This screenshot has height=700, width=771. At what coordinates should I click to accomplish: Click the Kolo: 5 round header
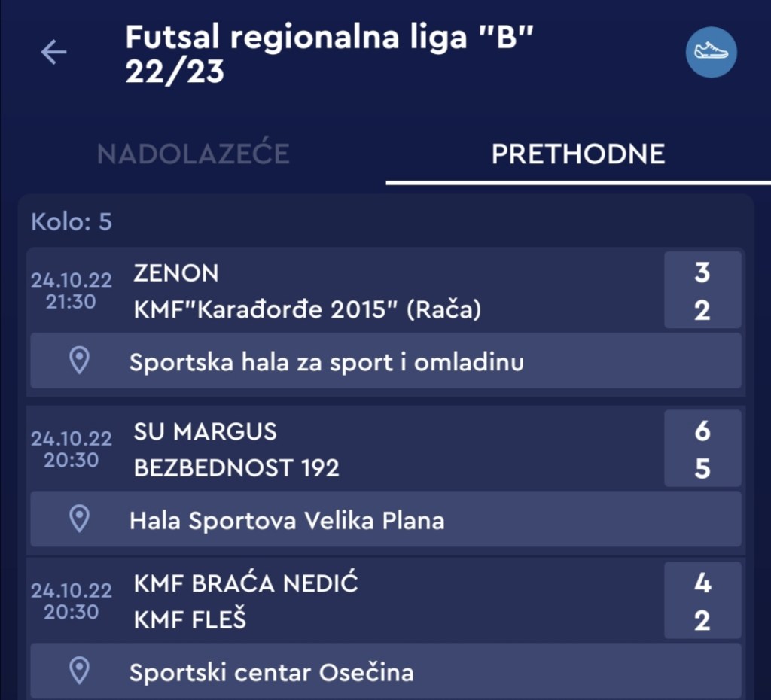[72, 222]
